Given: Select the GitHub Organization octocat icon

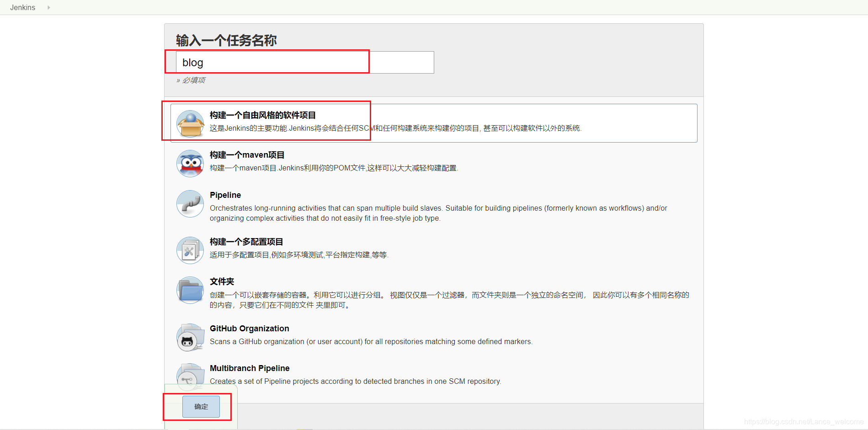Looking at the screenshot, I should [190, 337].
